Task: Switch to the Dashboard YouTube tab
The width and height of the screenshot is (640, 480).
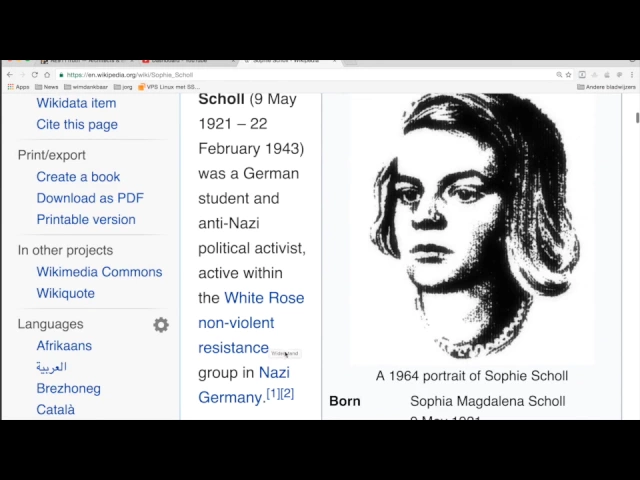Action: 186,62
